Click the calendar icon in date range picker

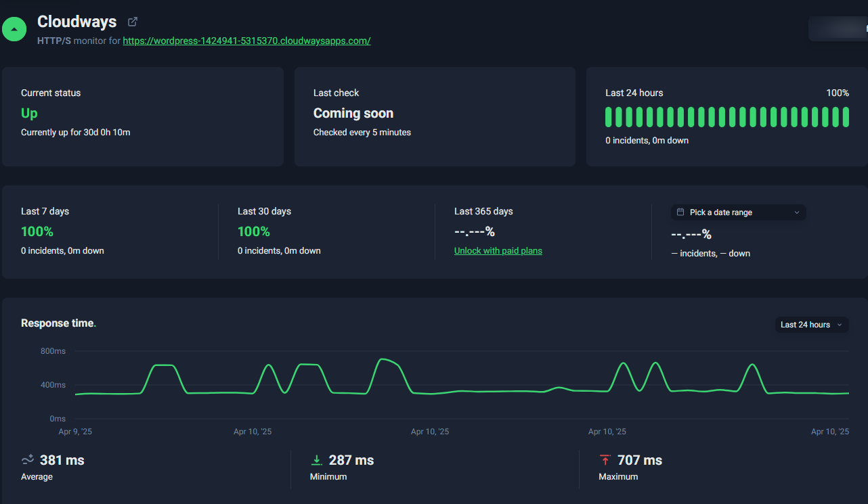tap(680, 212)
